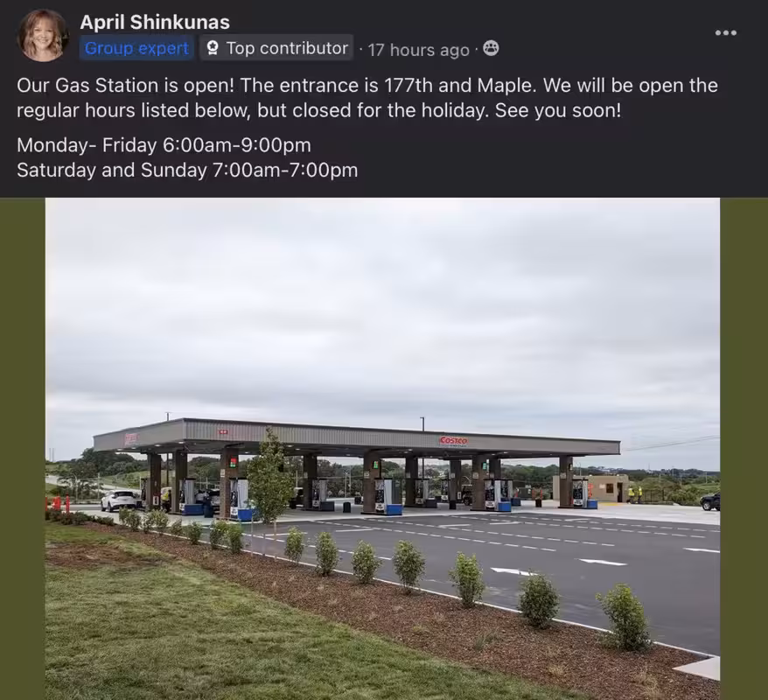Open the three-dot post options menu

click(x=725, y=33)
